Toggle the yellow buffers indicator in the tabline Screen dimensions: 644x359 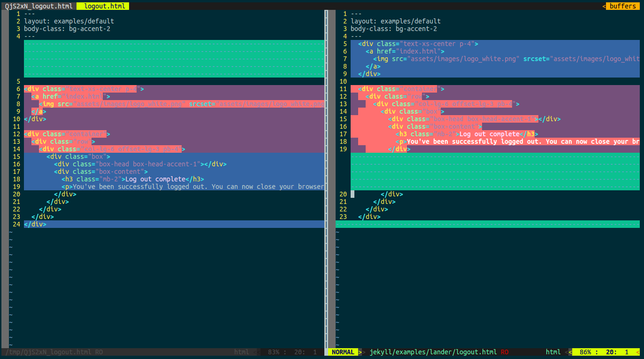click(x=623, y=6)
